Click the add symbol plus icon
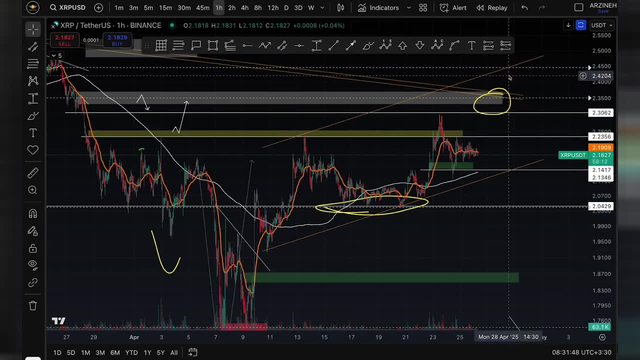Viewport: 640px width, 360px height. click(98, 8)
